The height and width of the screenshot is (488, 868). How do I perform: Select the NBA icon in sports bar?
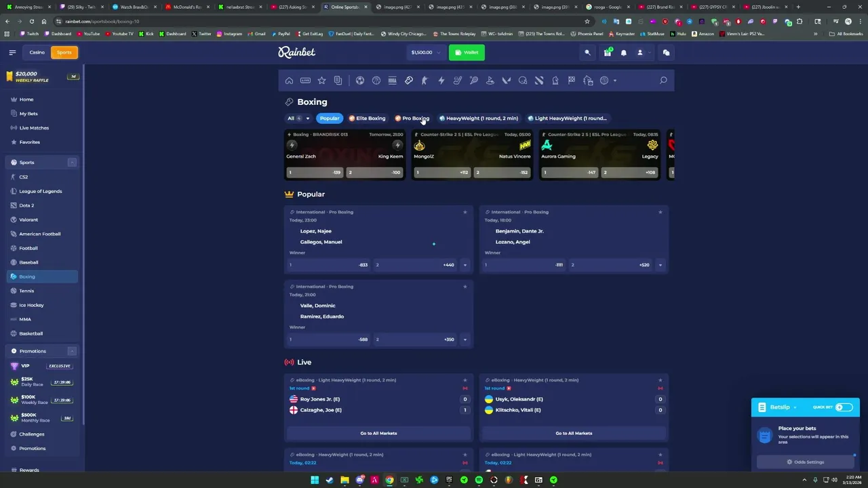click(393, 81)
